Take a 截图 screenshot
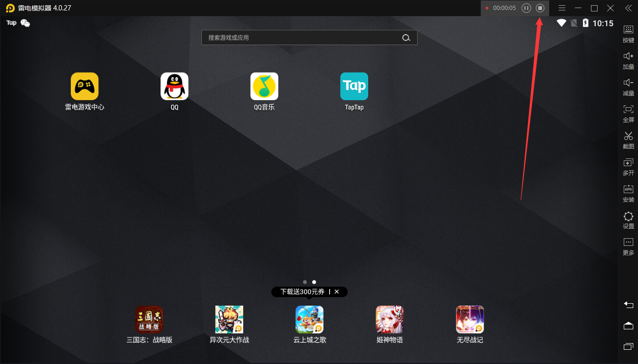Viewport: 638px width, 364px height. (628, 140)
